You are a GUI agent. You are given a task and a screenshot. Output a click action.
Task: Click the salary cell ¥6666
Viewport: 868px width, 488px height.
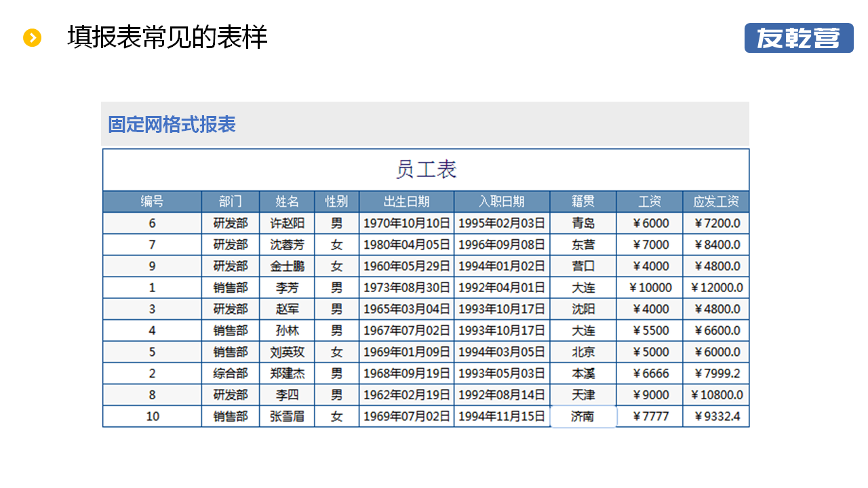pyautogui.click(x=650, y=373)
